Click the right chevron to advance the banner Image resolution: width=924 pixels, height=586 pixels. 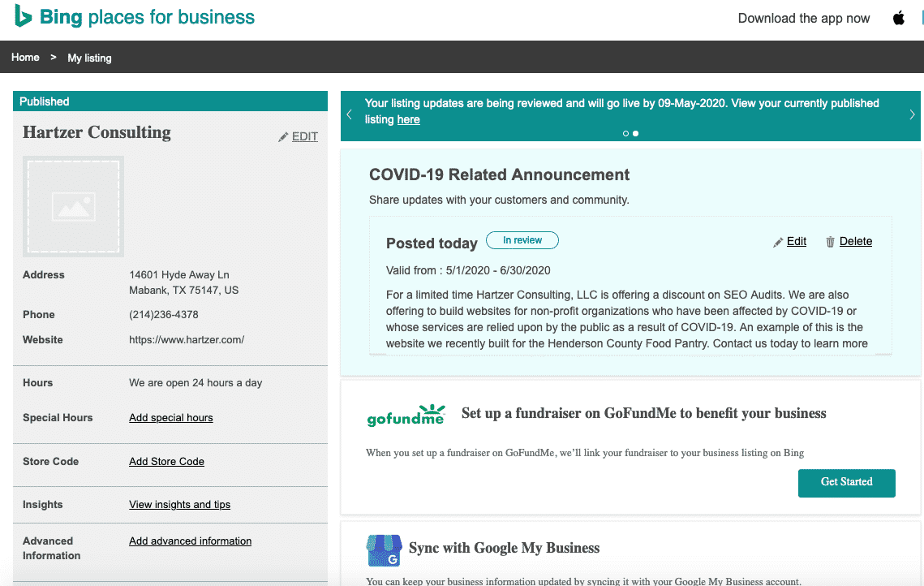[x=911, y=114]
